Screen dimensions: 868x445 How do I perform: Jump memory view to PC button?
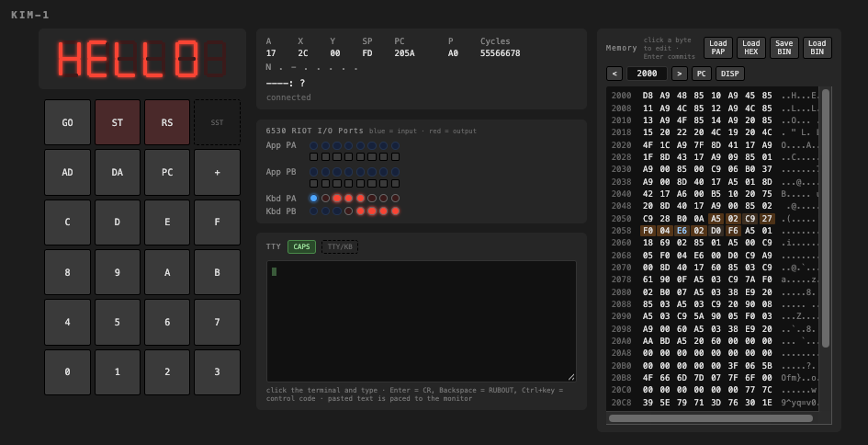(702, 74)
